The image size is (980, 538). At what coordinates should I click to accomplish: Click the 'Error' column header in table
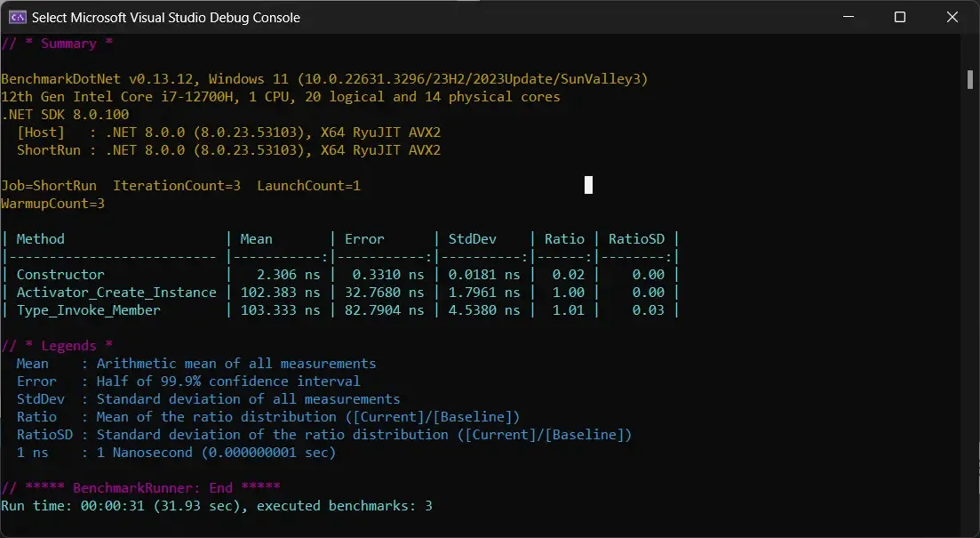[364, 239]
